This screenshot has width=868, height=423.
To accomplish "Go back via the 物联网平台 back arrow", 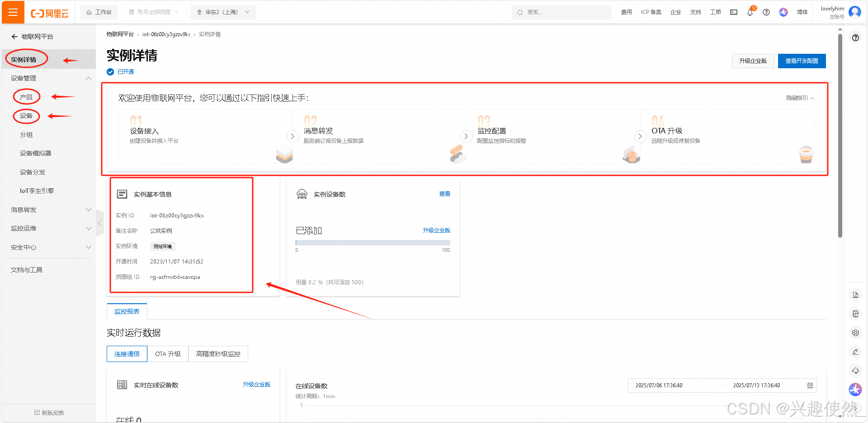I will (x=14, y=37).
